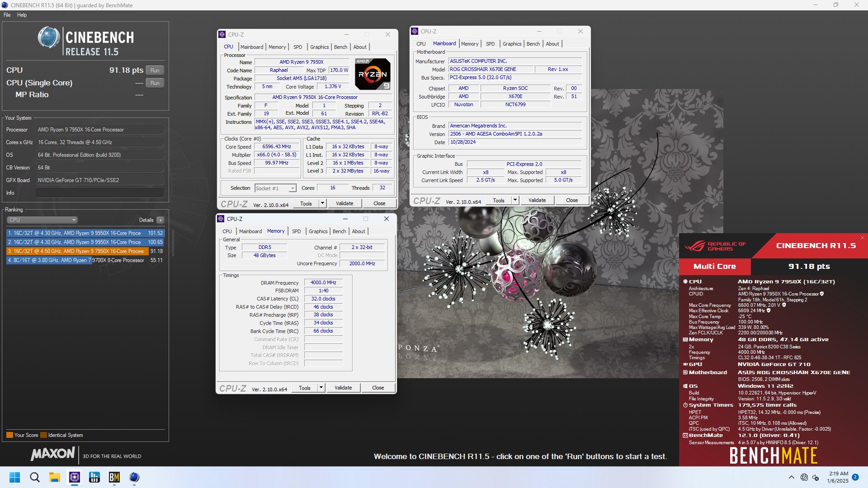
Task: Click the Identical System legend swatch
Action: click(43, 435)
